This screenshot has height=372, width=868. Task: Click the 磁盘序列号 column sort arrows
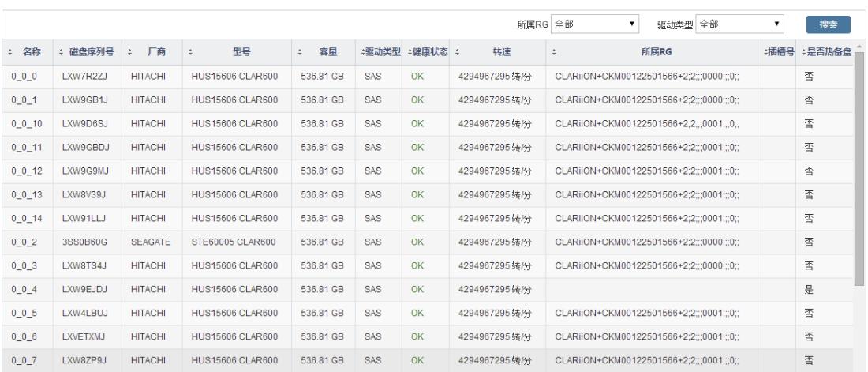tap(62, 53)
